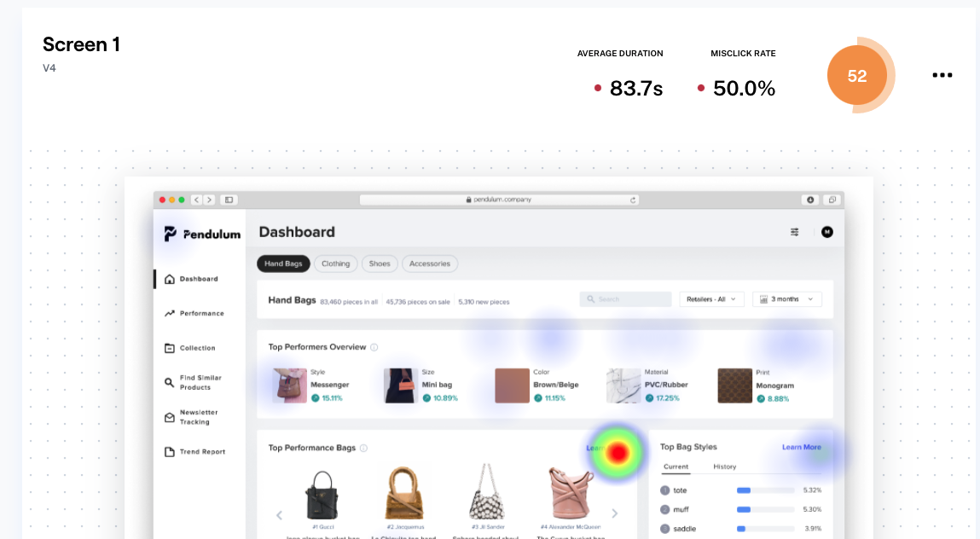Click the Pendulum logo icon
The height and width of the screenshot is (539, 980).
pos(170,234)
